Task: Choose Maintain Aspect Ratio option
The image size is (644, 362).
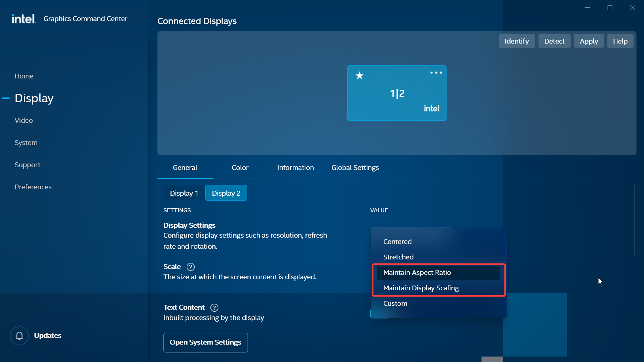Action: coord(438,272)
